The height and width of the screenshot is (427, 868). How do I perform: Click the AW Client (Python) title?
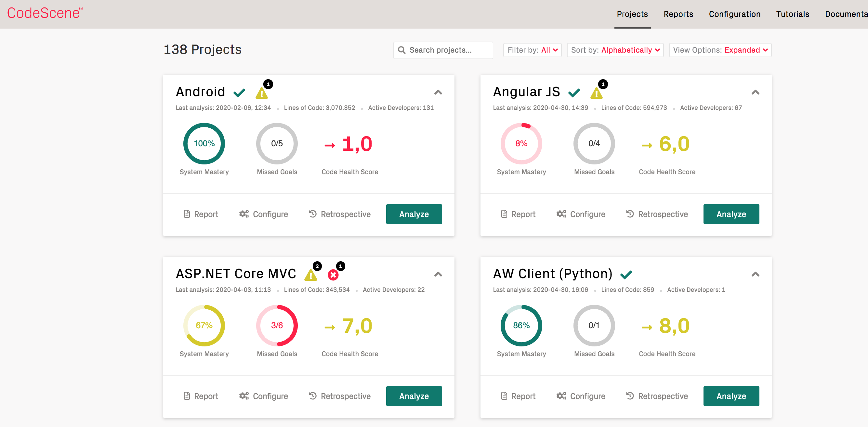click(553, 274)
